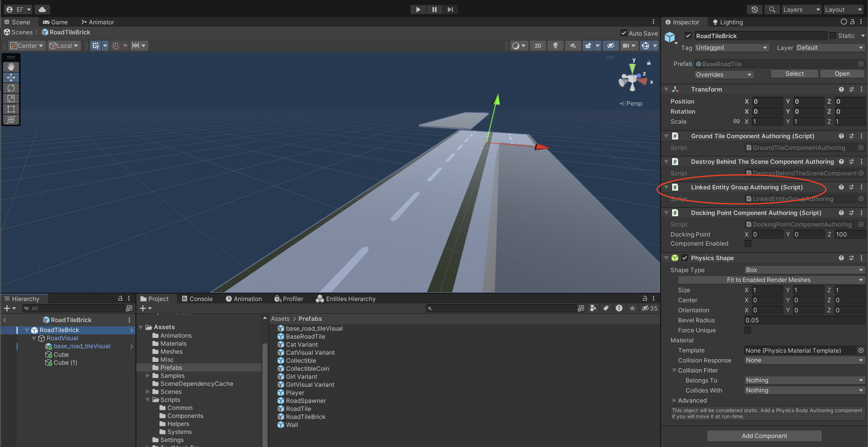
Task: Collapse the Transform component
Action: (x=666, y=89)
